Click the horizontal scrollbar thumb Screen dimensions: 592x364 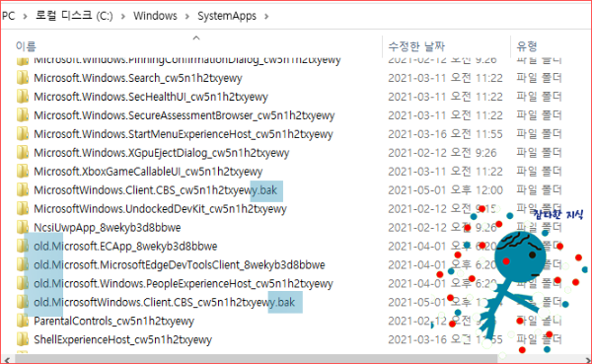(x=256, y=359)
